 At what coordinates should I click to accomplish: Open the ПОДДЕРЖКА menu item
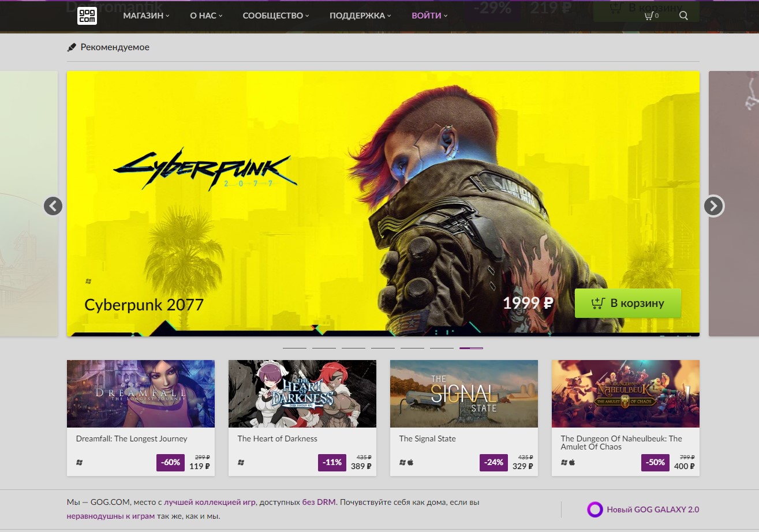pos(360,16)
